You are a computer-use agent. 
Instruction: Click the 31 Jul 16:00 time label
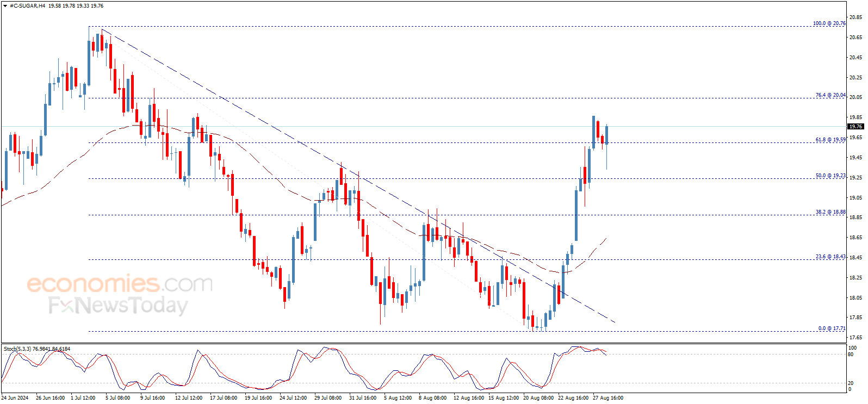click(363, 398)
